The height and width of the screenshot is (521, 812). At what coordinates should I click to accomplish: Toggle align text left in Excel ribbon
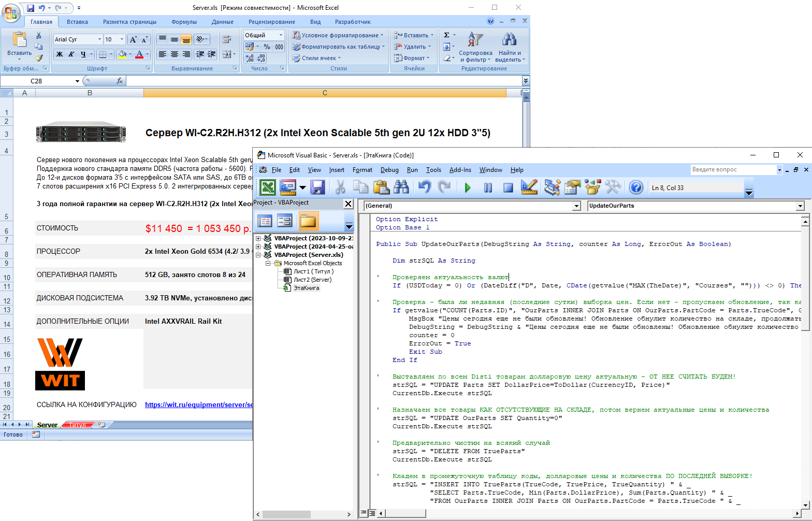click(163, 54)
